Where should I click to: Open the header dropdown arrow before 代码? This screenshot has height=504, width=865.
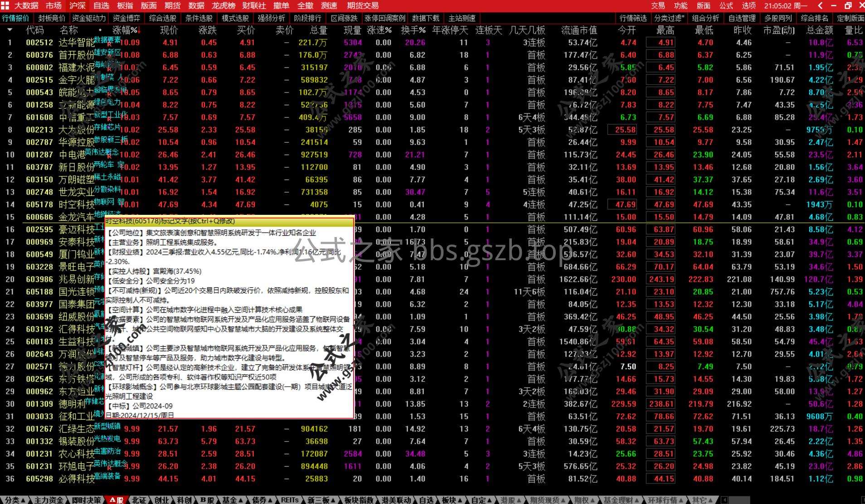pyautogui.click(x=10, y=30)
